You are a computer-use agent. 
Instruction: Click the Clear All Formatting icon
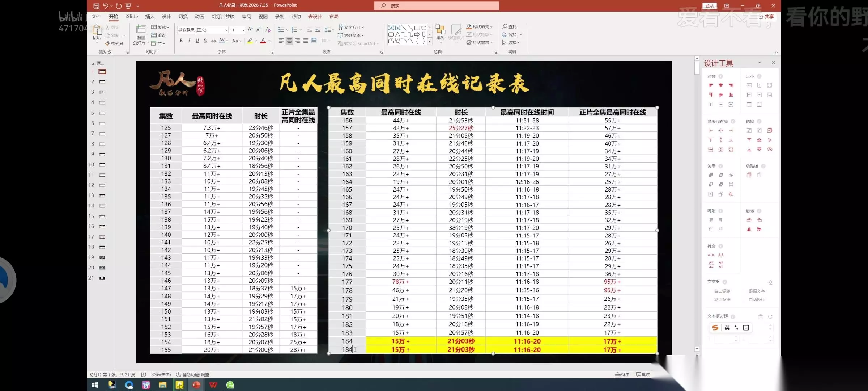tap(268, 30)
